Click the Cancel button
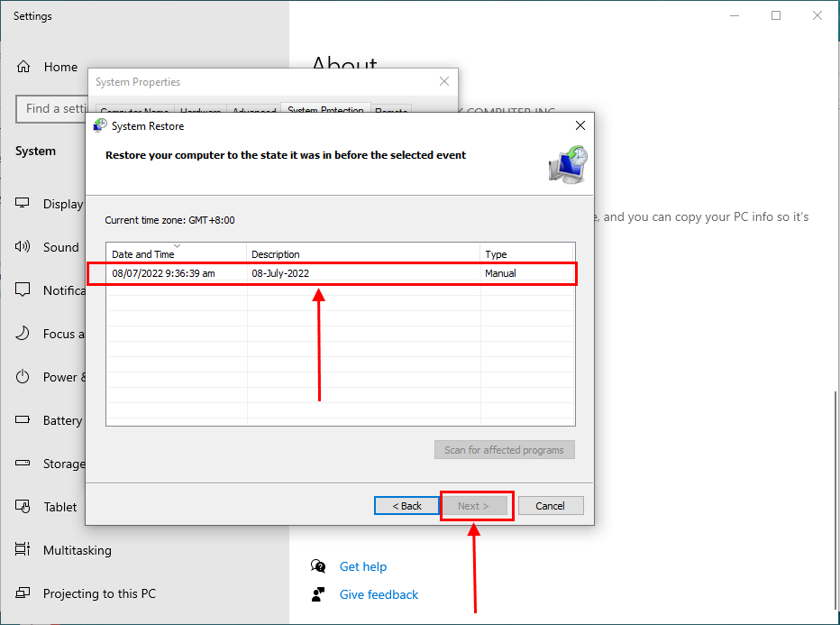 (550, 505)
